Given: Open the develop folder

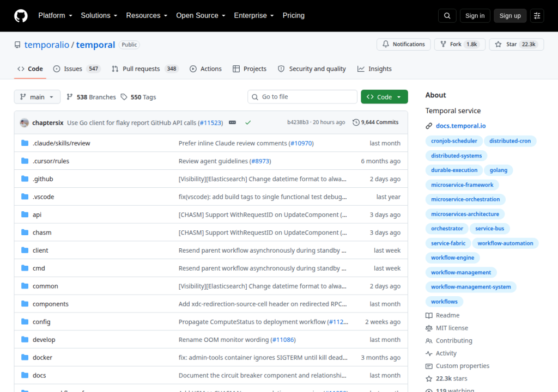Looking at the screenshot, I should tap(44, 340).
